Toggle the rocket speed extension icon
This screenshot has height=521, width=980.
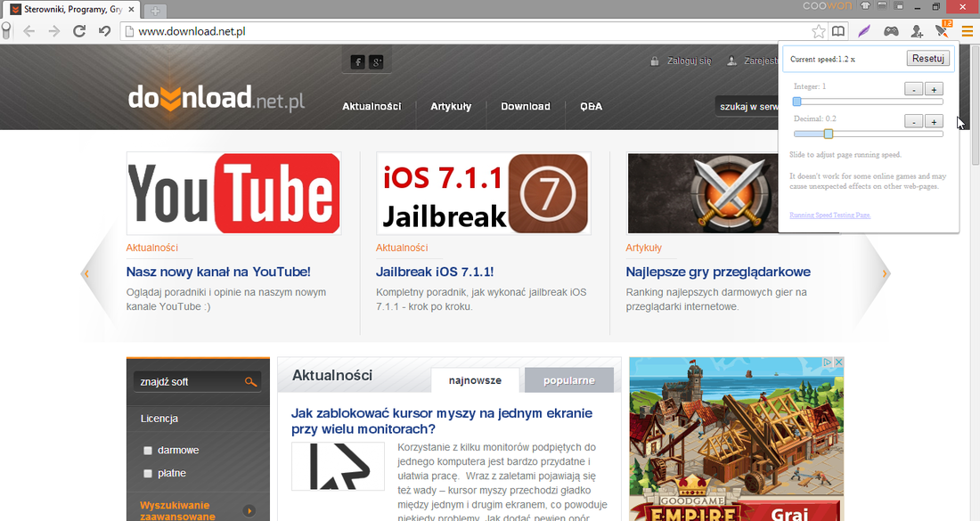pyautogui.click(x=943, y=30)
